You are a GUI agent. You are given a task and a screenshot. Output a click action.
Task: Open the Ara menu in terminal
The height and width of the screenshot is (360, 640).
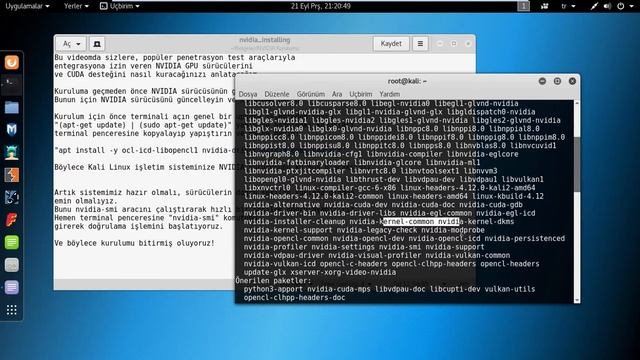point(337,94)
